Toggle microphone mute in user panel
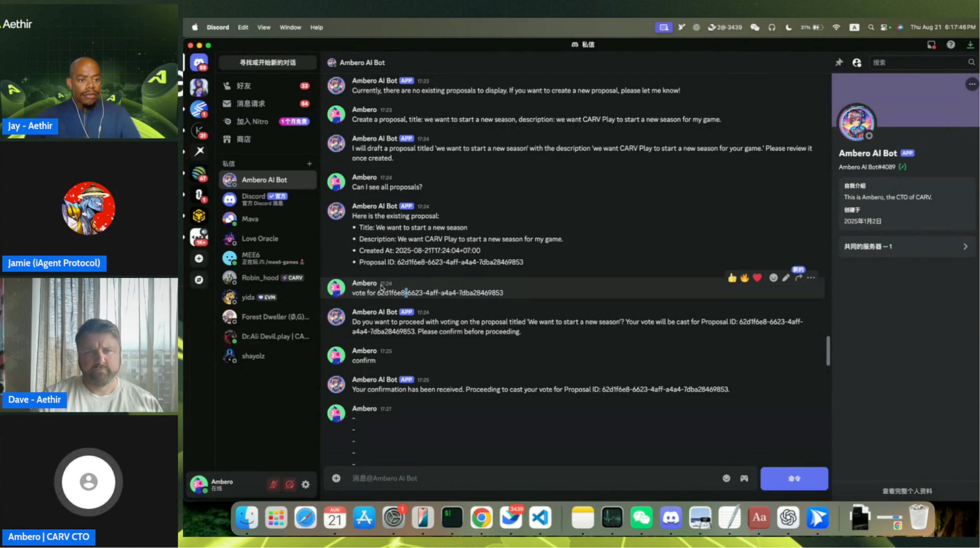This screenshot has height=548, width=980. tap(273, 484)
